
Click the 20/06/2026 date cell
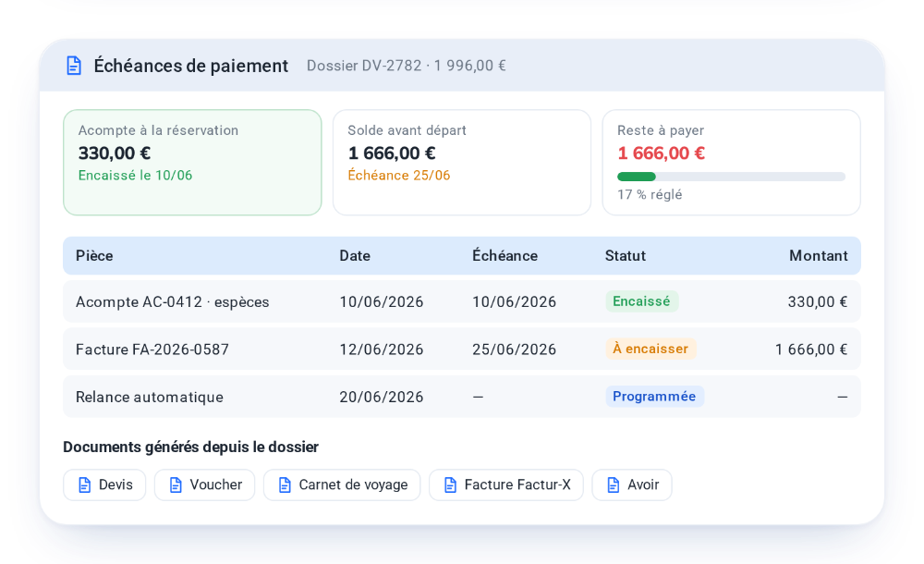point(382,397)
